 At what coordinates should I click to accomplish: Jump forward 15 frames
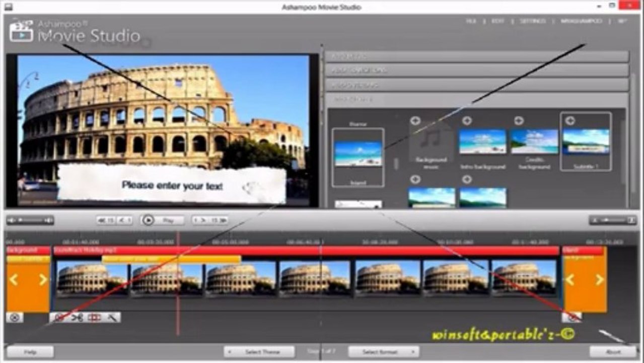[219, 220]
